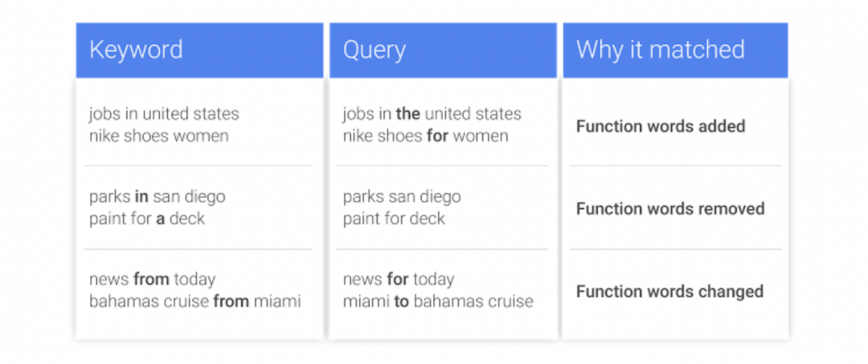The image size is (868, 364).
Task: Click the Keyword column header
Action: coord(136,50)
